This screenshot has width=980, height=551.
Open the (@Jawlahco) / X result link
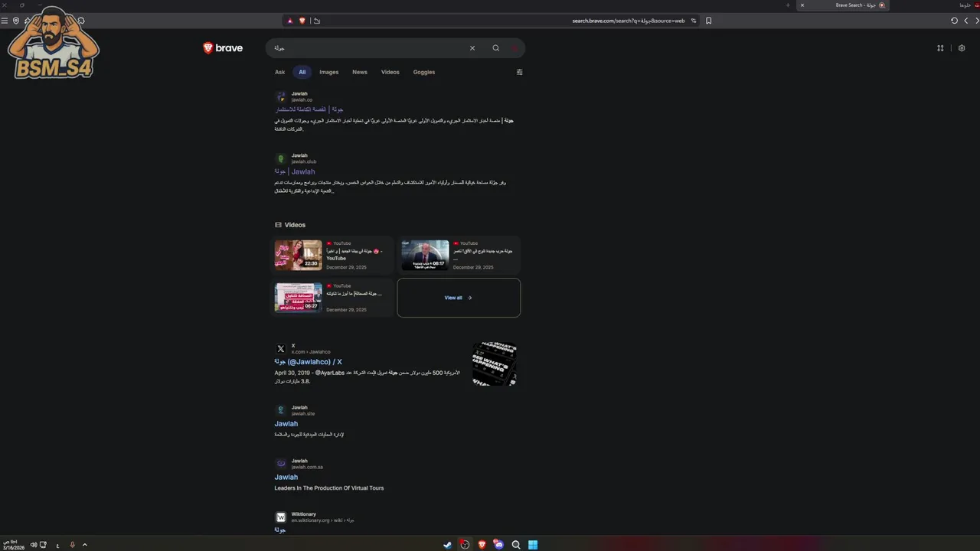tap(309, 362)
